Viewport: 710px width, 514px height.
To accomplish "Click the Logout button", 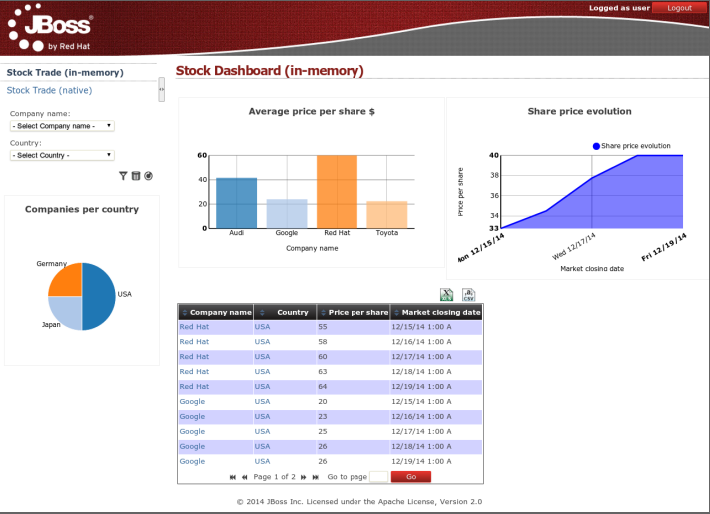I will (x=679, y=8).
